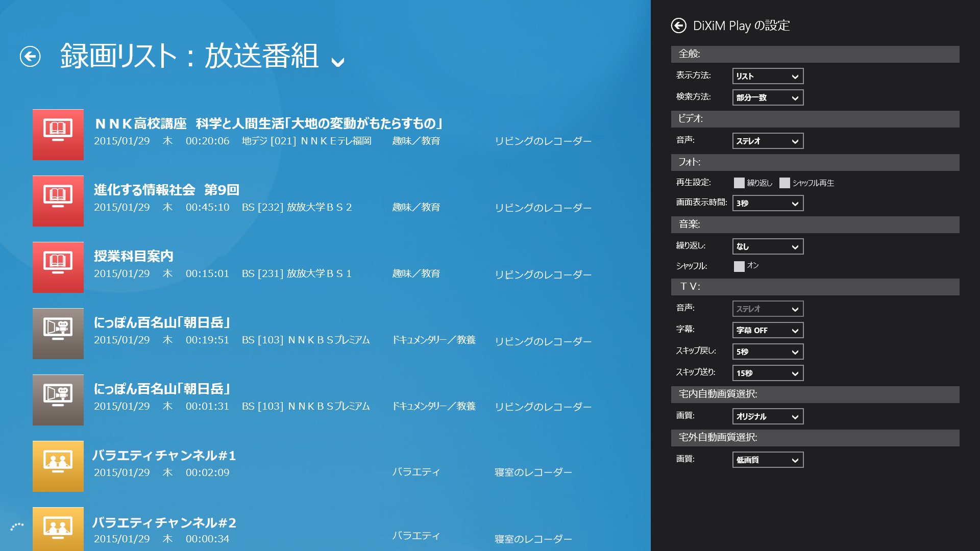Viewport: 980px width, 551px height.
Task: Expand 放送番組 category chevron in title
Action: (x=337, y=62)
